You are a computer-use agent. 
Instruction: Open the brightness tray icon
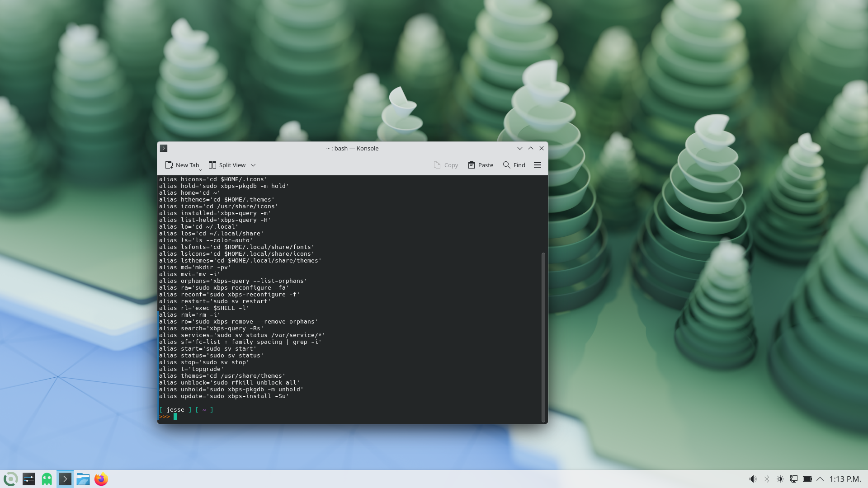tap(780, 479)
